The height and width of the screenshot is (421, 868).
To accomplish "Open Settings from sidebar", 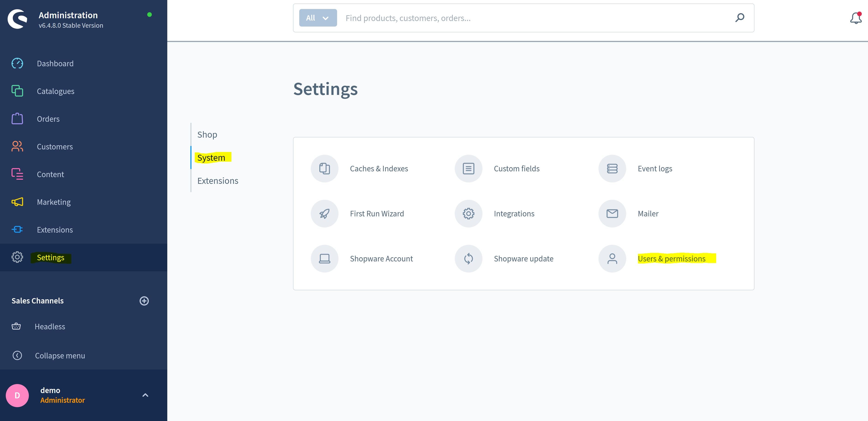I will [50, 257].
